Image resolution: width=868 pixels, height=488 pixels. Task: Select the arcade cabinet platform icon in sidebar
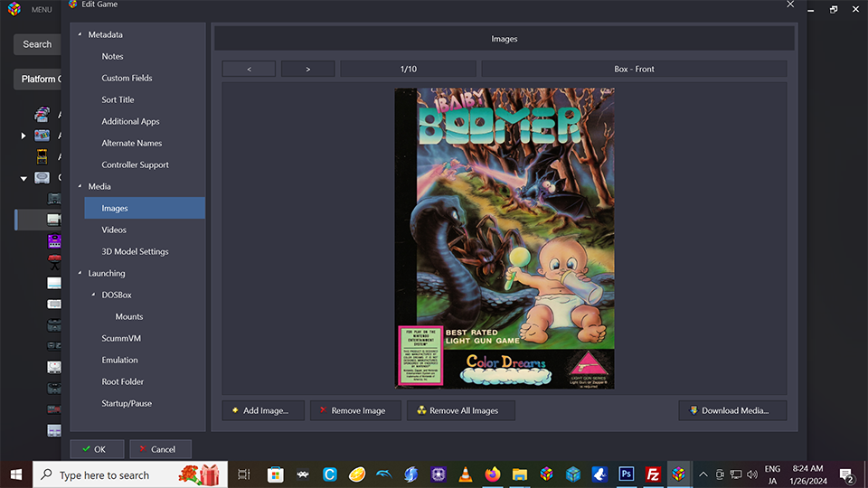[x=42, y=156]
